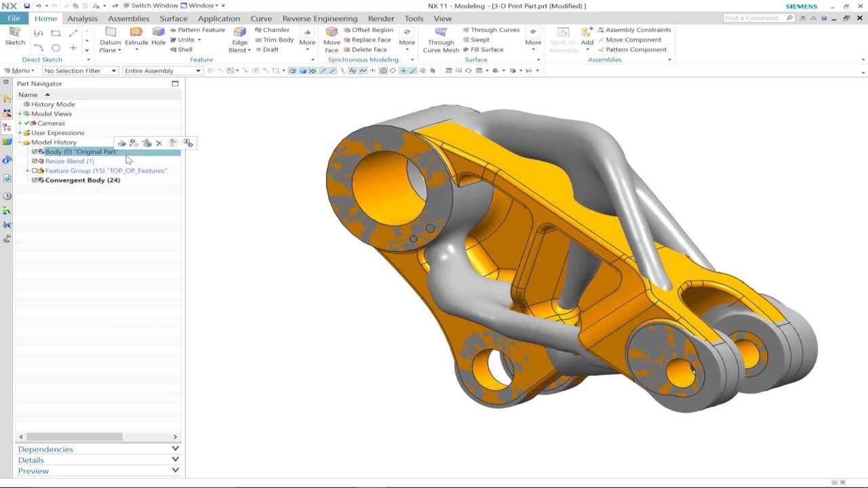Viewport: 868px width, 488px height.
Task: Expand the Cameras node
Action: (x=20, y=123)
